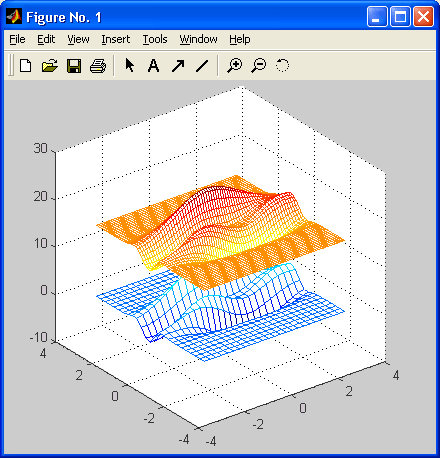
Task: Click the z-axis tick label -10
Action: [39, 338]
